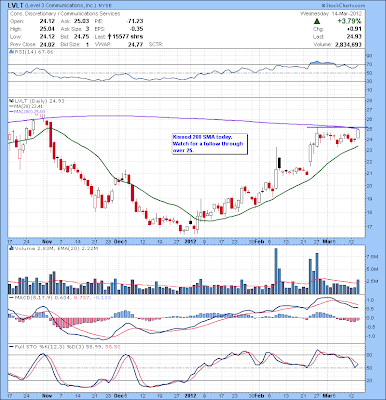Click the Bid Size value 1
Viewport: 386px width, 400px height.
(x=87, y=44)
